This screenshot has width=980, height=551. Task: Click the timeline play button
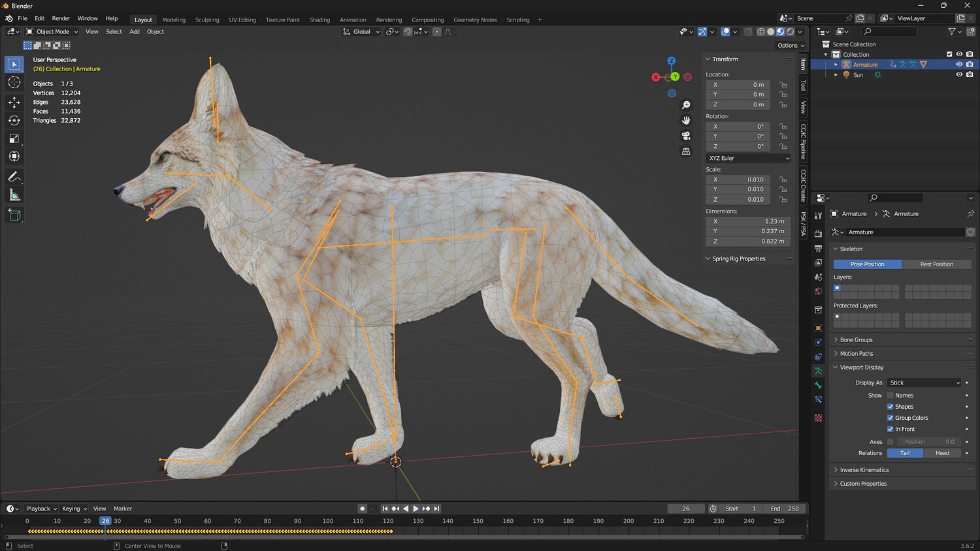(416, 509)
